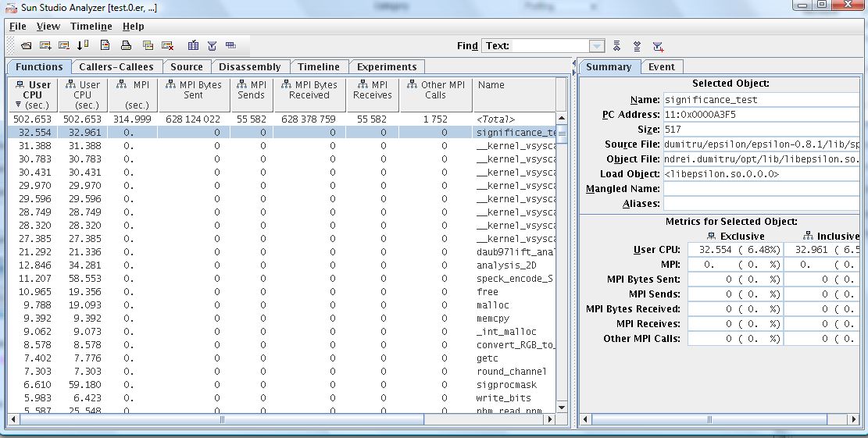Click the Find Previous up-arrows icon
This screenshot has width=868, height=438.
coord(616,46)
